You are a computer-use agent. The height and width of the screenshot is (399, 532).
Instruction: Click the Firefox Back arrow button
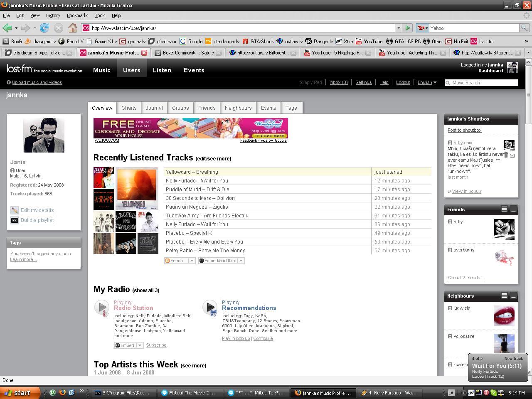(x=7, y=28)
